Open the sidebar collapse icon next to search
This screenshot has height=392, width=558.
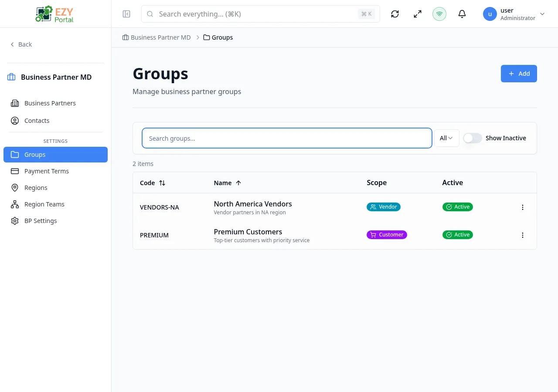point(126,14)
